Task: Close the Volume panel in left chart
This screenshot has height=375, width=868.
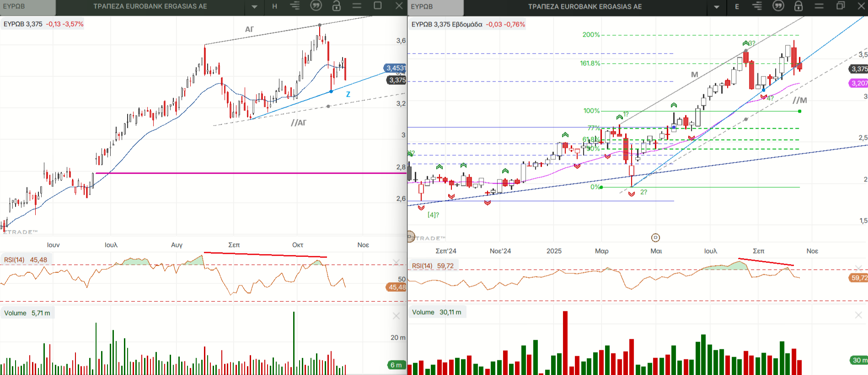Action: pyautogui.click(x=396, y=316)
